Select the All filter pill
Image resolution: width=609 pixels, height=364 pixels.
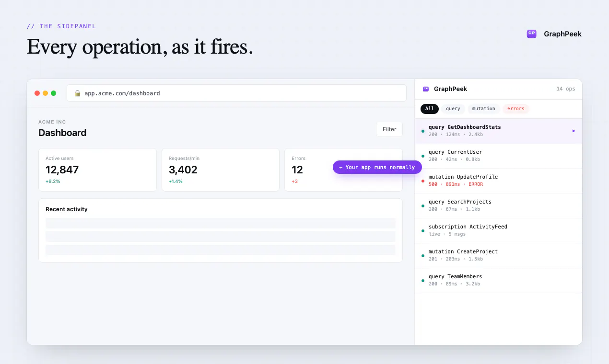pyautogui.click(x=430, y=109)
